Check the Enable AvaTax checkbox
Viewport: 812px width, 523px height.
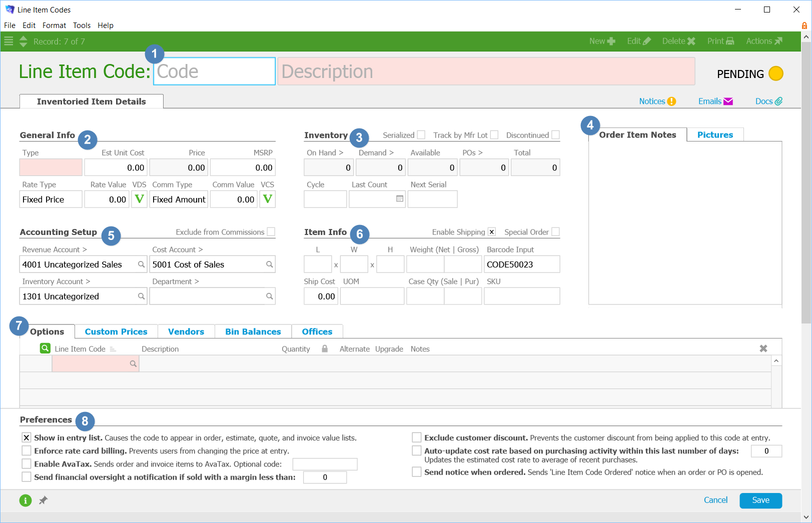coord(27,464)
